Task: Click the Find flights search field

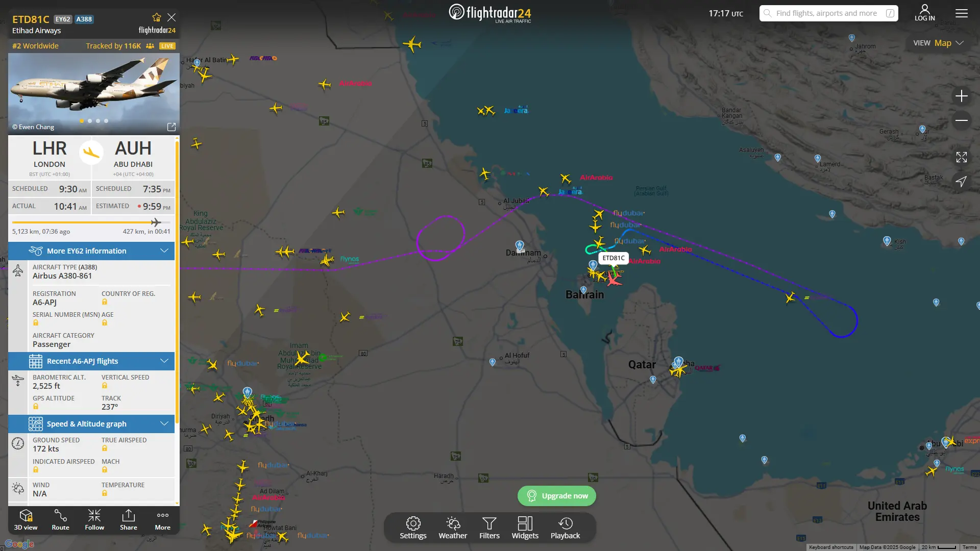Action: pos(829,13)
